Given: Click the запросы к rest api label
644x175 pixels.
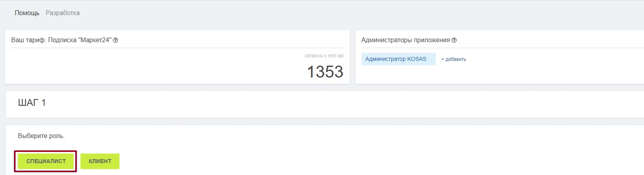Looking at the screenshot, I should click(x=324, y=56).
